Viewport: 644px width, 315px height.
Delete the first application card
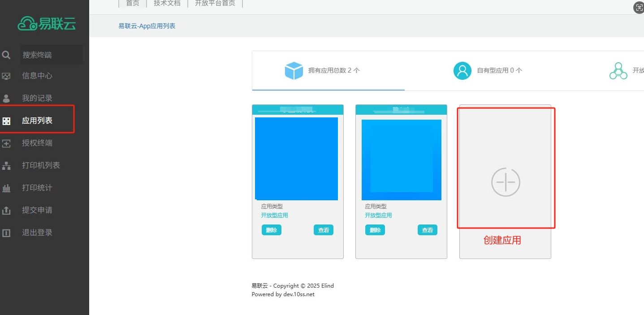pos(271,230)
